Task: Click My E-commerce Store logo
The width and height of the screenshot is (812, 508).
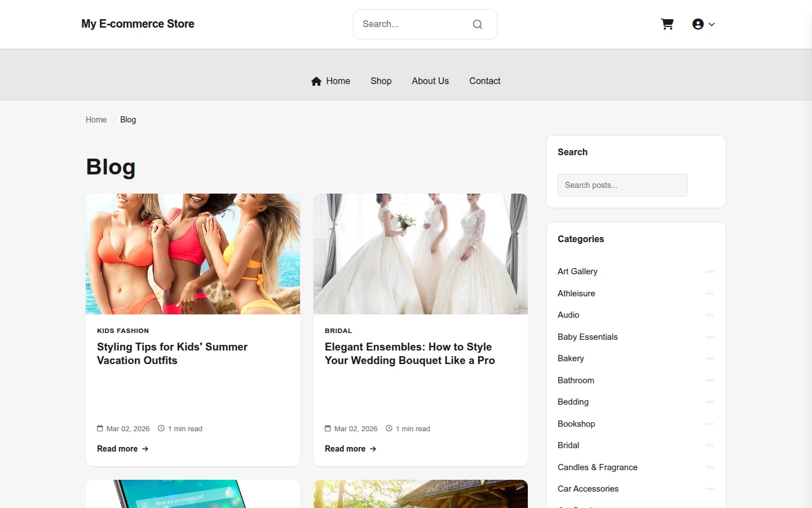Action: pos(138,24)
